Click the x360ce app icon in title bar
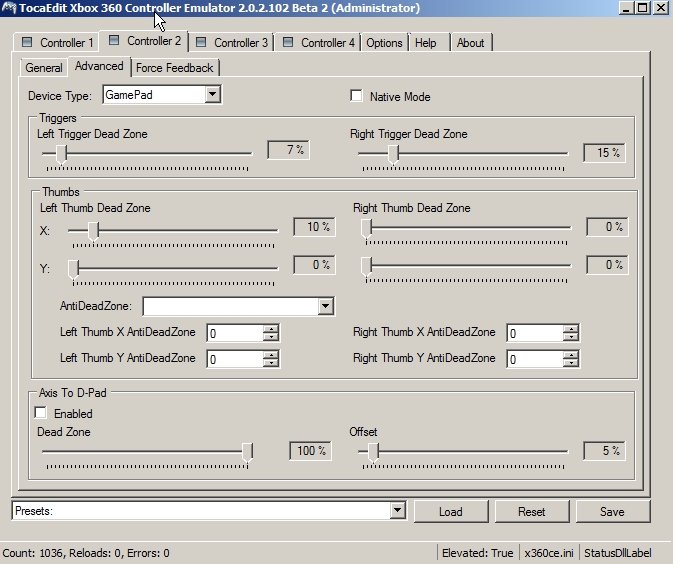This screenshot has height=564, width=673. (x=9, y=7)
